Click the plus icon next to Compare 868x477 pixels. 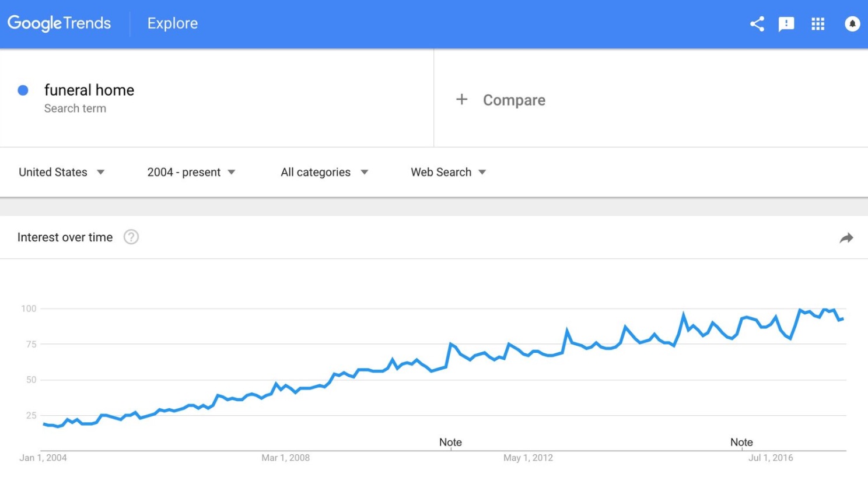(x=461, y=100)
